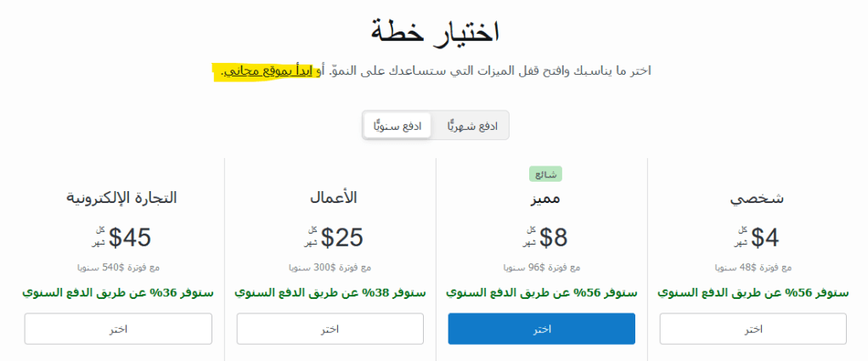Screen dimensions: 868x361
Task: Click the green 38% savings text
Action: point(330,293)
